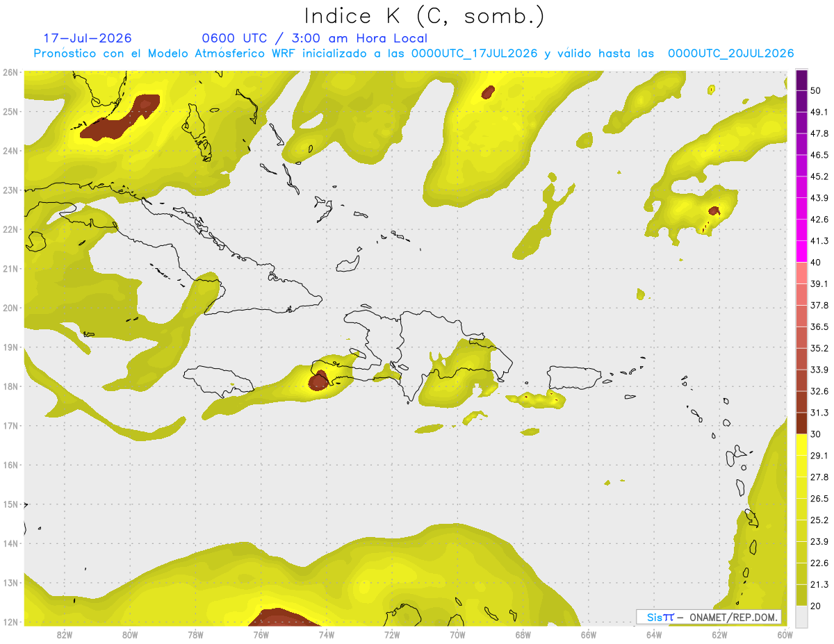Click the magenta 40 to 41.3 colorbar segment

(x=801, y=251)
